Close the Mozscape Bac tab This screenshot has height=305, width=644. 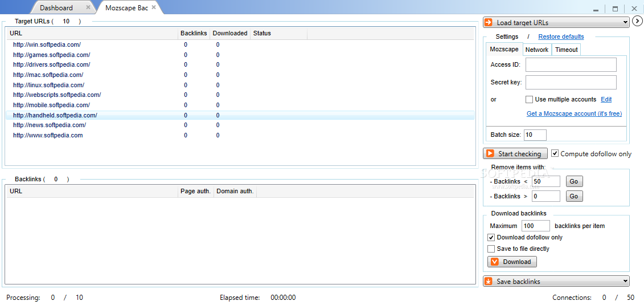coord(154,7)
